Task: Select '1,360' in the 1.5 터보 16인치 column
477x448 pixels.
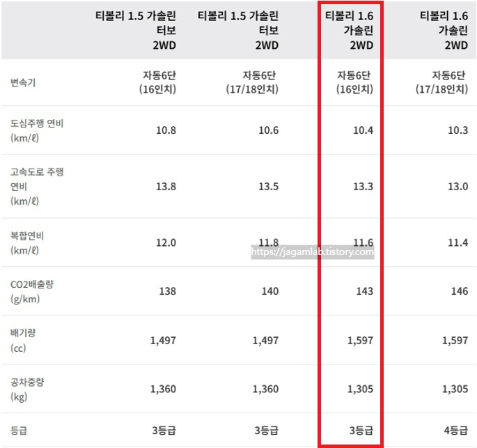Action: point(164,389)
